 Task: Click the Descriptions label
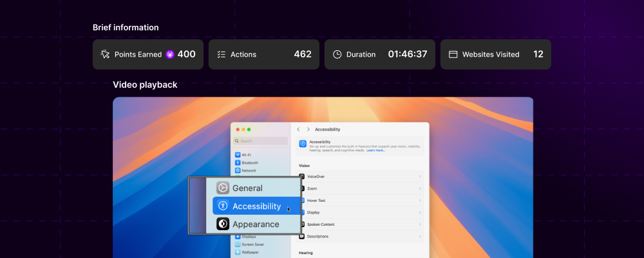coord(318,237)
